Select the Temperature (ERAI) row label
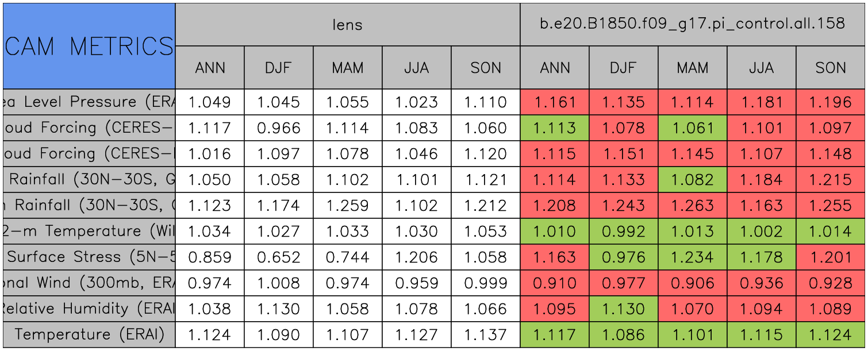The width and height of the screenshot is (868, 351). point(89,334)
